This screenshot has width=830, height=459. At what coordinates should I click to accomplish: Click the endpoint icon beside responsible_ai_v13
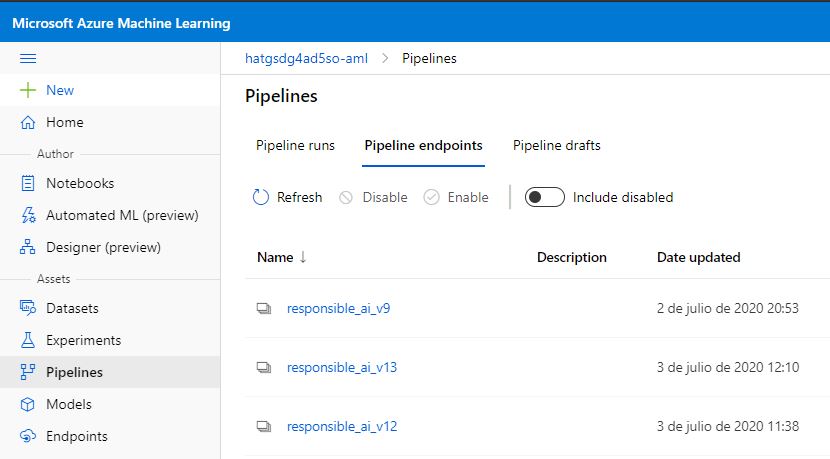click(264, 367)
